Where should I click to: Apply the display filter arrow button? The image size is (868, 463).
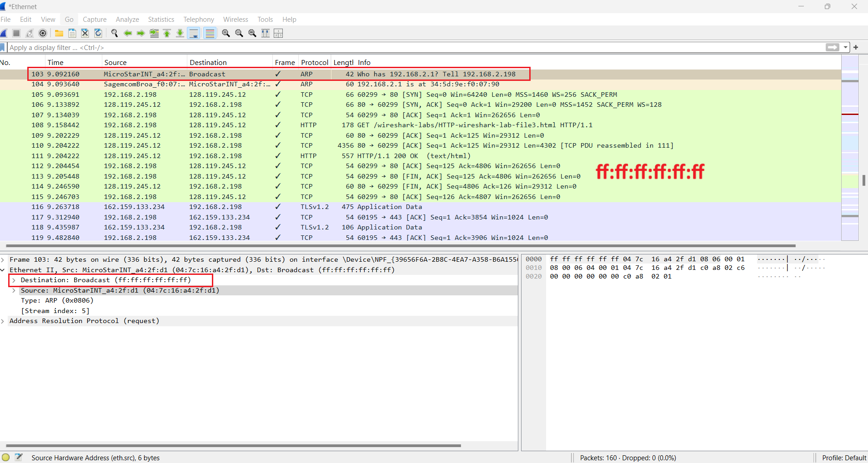[833, 47]
